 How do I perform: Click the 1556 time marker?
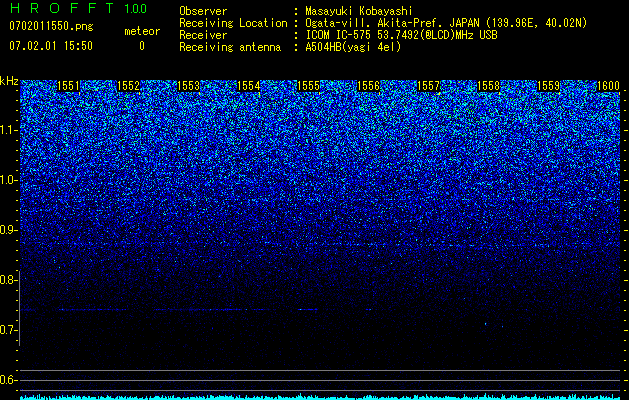point(369,86)
